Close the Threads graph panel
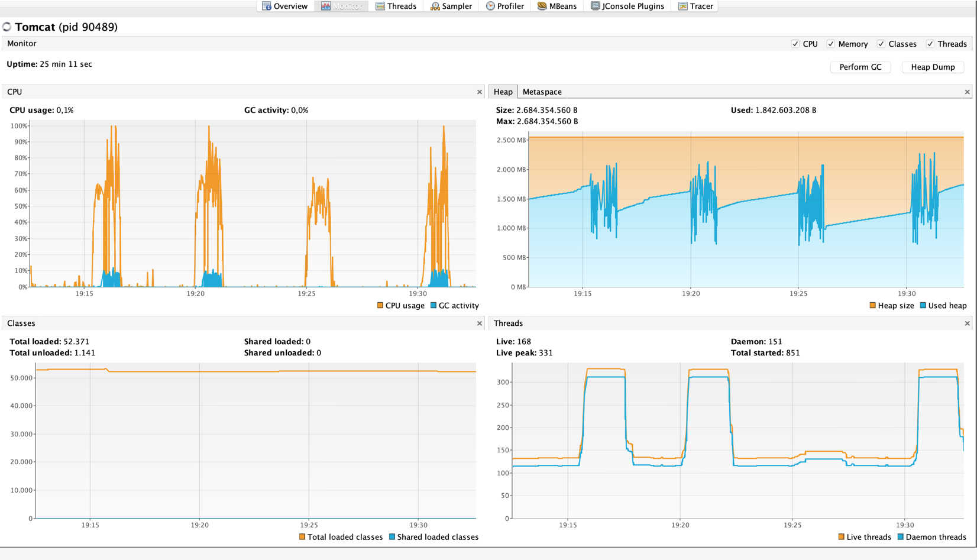Screen dimensions: 977x560 click(x=968, y=323)
